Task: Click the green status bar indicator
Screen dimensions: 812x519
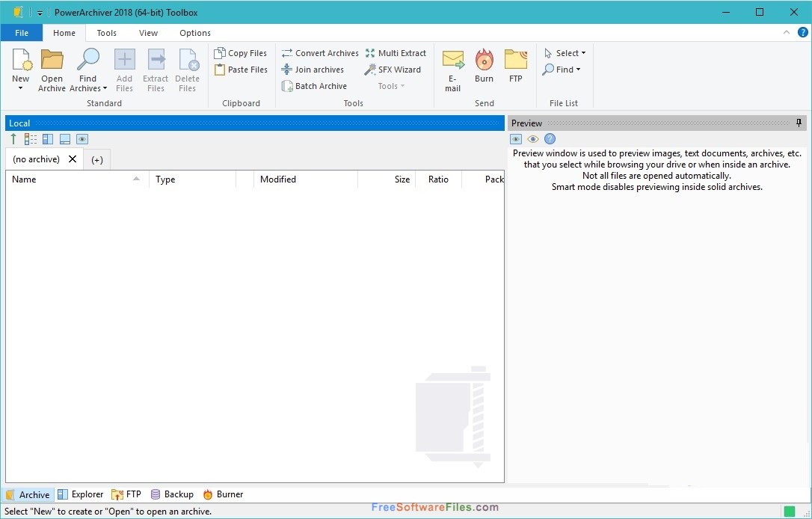Action: tap(790, 512)
